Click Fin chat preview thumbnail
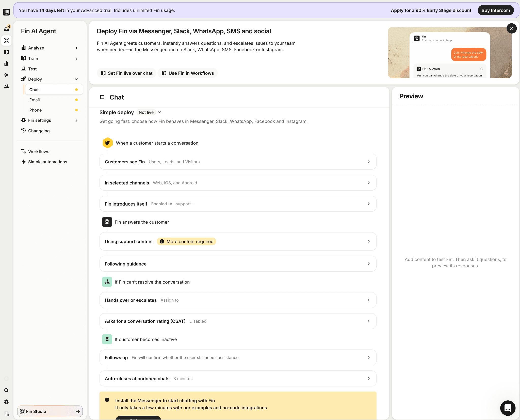This screenshot has height=420, width=520. tap(449, 53)
